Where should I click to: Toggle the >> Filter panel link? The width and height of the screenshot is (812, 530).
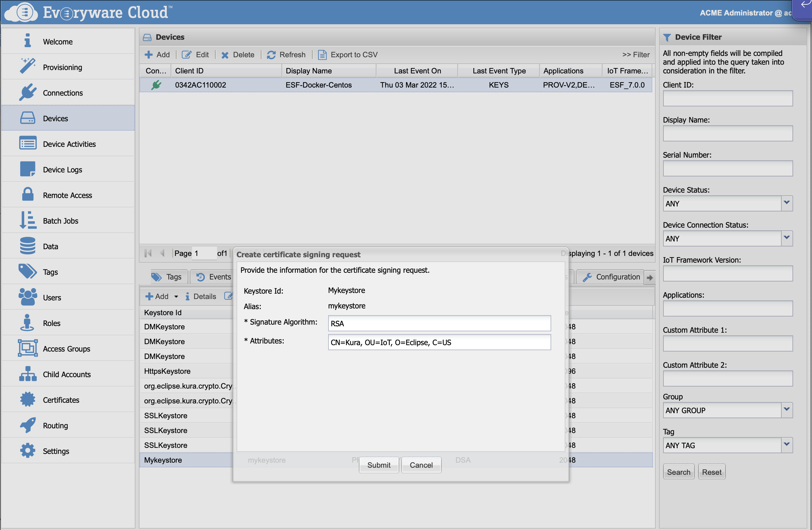click(635, 55)
